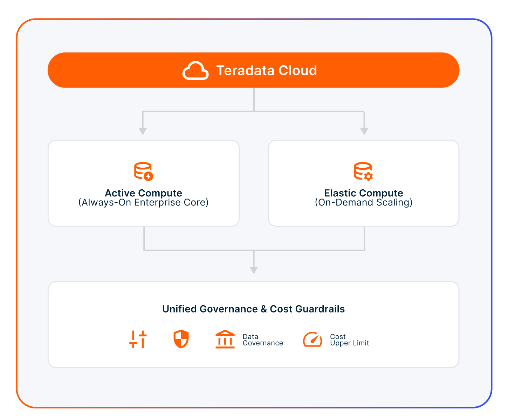Click the On-Demand Scaling subtitle
Viewport: 508px width, 420px height.
point(364,203)
